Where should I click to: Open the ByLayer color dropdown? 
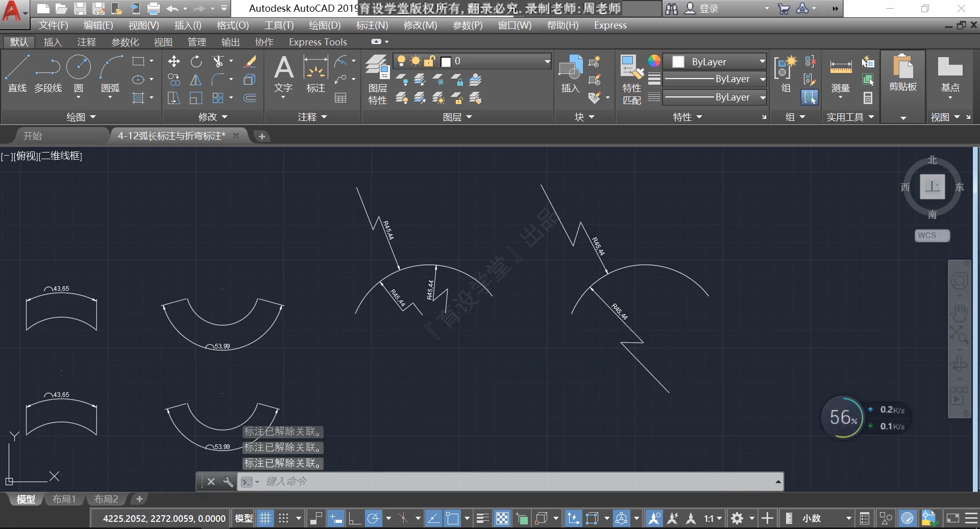pyautogui.click(x=715, y=62)
